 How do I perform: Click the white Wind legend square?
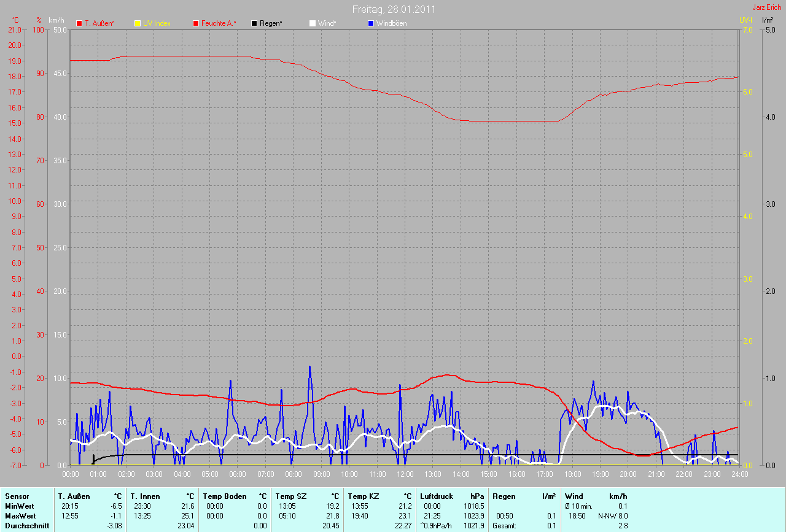point(313,23)
